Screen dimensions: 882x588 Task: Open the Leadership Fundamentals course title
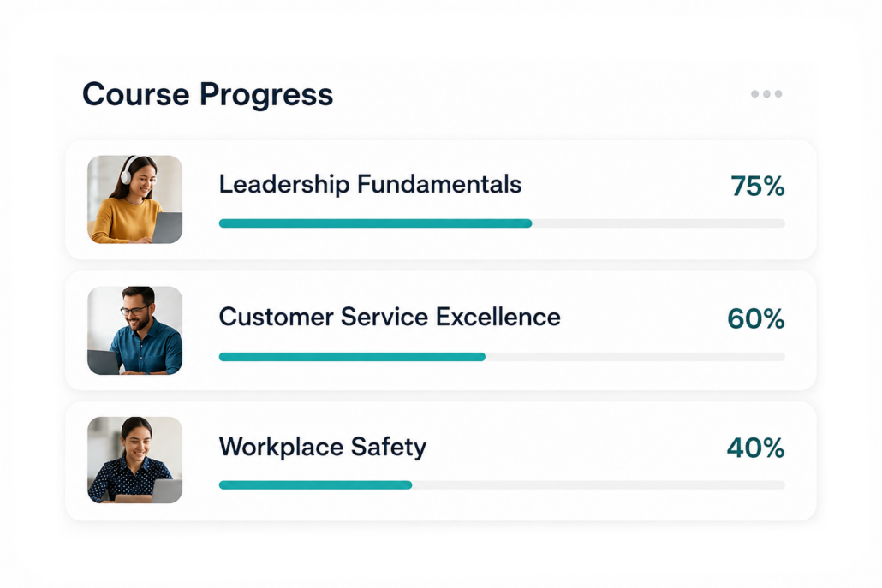click(x=370, y=184)
